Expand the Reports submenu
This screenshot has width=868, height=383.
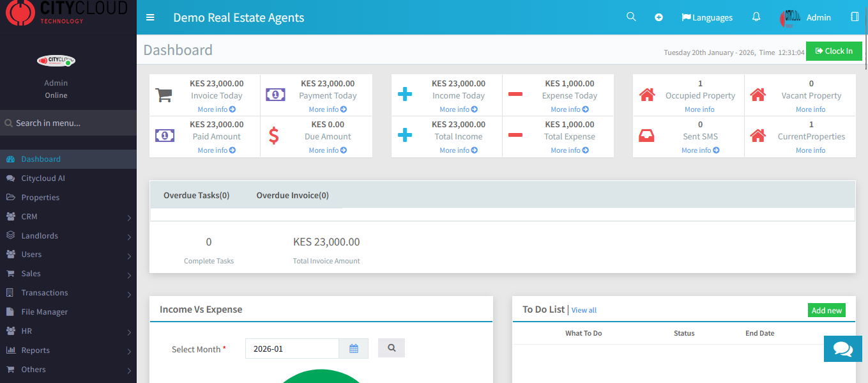click(x=129, y=352)
